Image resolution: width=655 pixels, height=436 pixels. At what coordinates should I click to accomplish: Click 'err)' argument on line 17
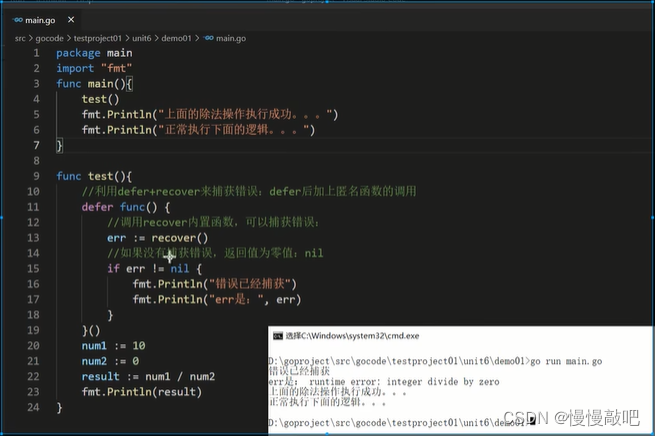[x=288, y=299]
